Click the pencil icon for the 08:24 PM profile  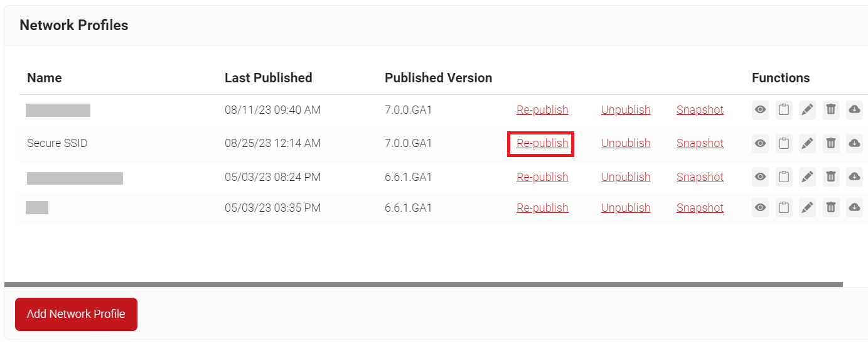click(x=807, y=177)
